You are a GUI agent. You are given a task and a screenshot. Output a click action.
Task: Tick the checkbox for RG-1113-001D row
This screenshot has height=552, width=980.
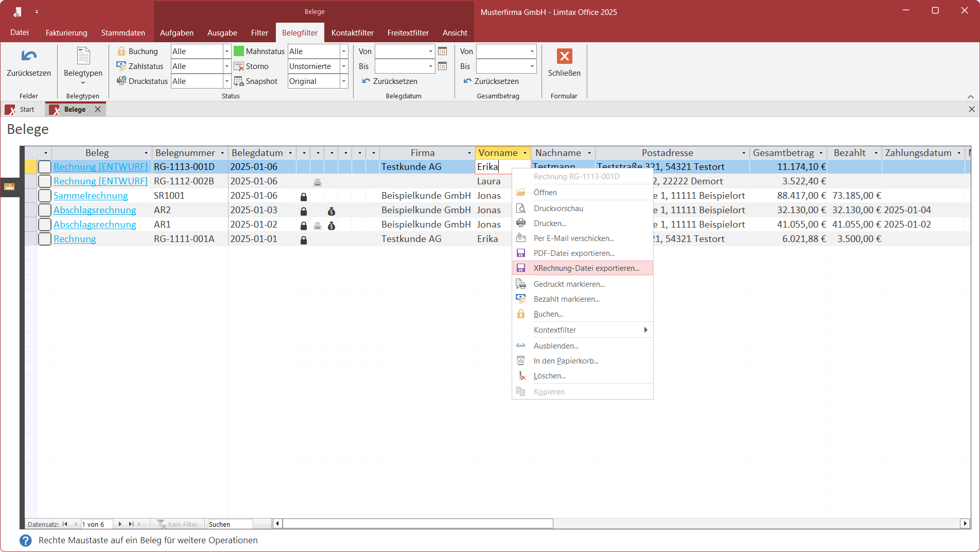[45, 167]
